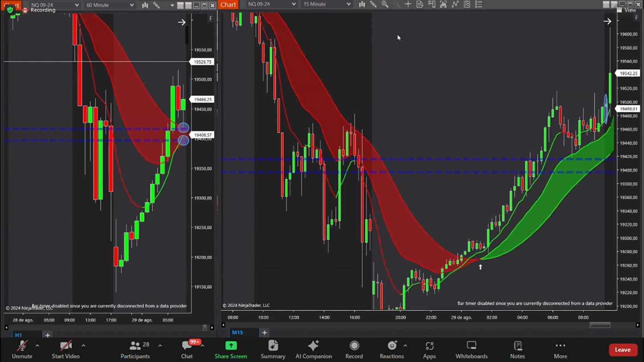This screenshot has width=644, height=362.
Task: Select the crosshair plus cursor tool
Action: tap(408, 4)
